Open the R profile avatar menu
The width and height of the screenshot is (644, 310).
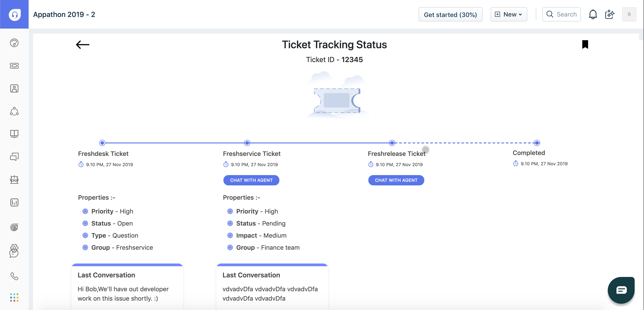click(x=629, y=15)
